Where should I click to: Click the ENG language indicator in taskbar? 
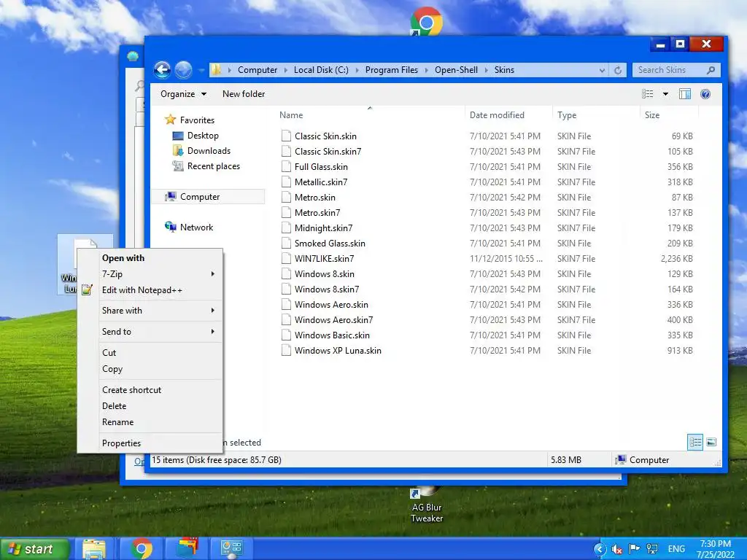click(676, 549)
